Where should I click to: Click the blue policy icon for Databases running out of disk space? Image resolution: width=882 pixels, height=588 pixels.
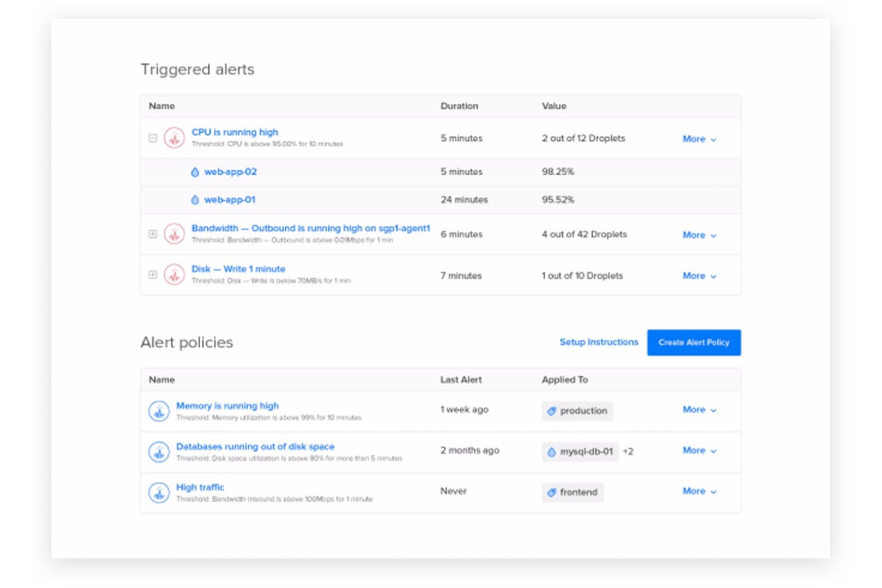pyautogui.click(x=159, y=452)
